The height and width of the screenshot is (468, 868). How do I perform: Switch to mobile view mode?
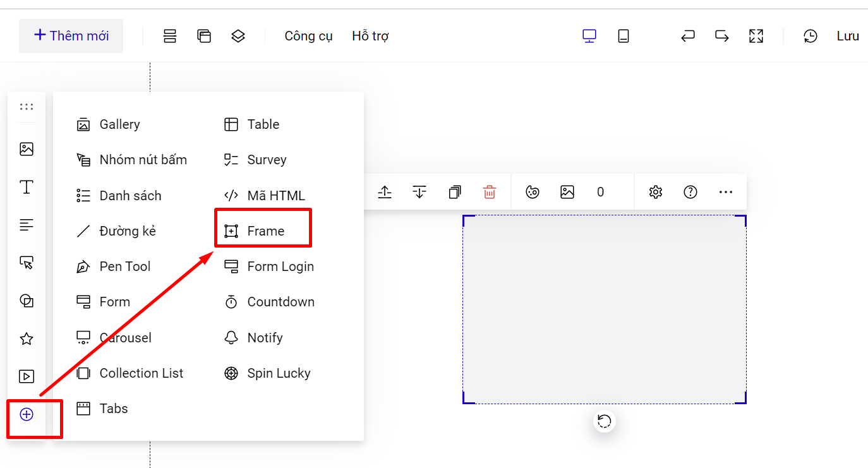click(x=624, y=36)
